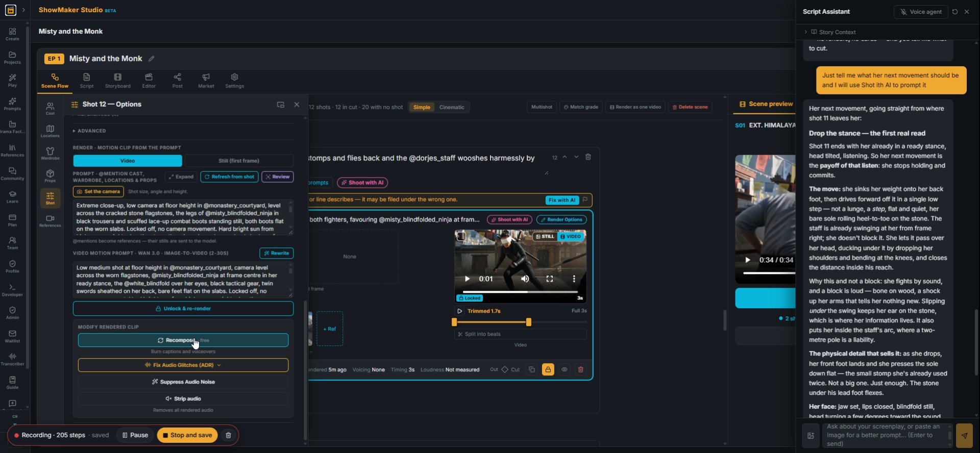Click the trim end handle on the clip
The image size is (980, 453).
click(529, 322)
